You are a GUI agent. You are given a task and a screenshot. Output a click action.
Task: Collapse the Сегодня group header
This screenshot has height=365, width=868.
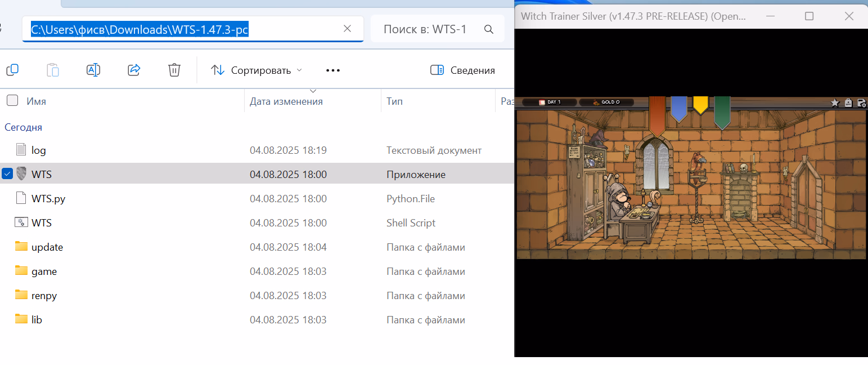coord(24,127)
